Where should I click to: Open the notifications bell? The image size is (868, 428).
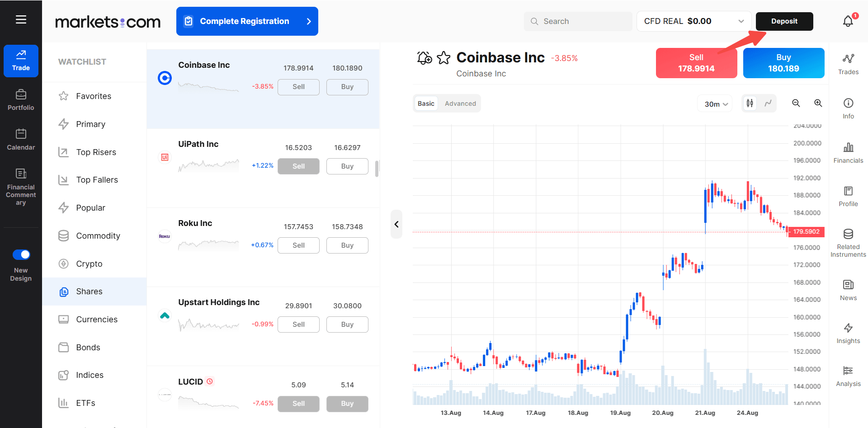click(x=848, y=21)
